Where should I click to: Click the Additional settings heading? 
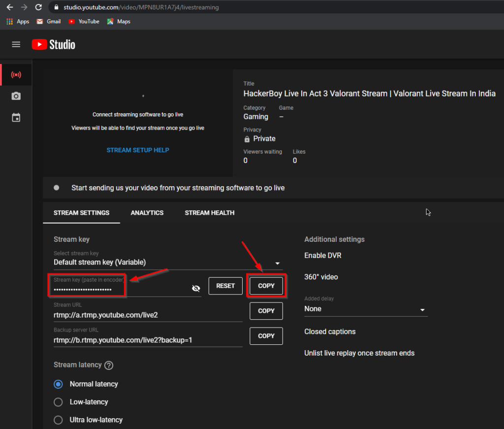334,239
